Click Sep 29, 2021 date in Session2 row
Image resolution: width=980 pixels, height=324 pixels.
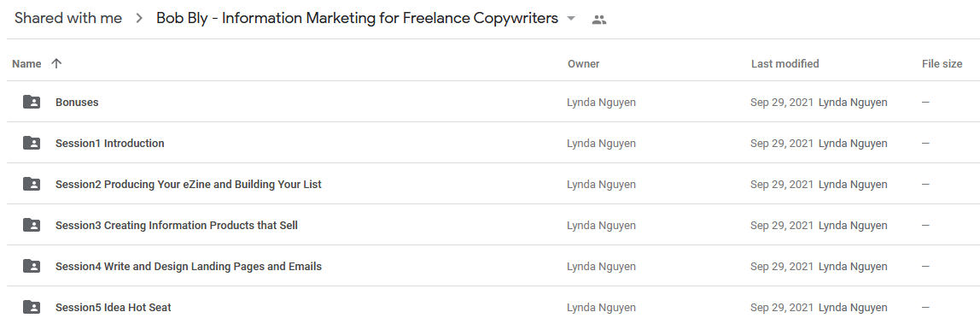click(782, 185)
